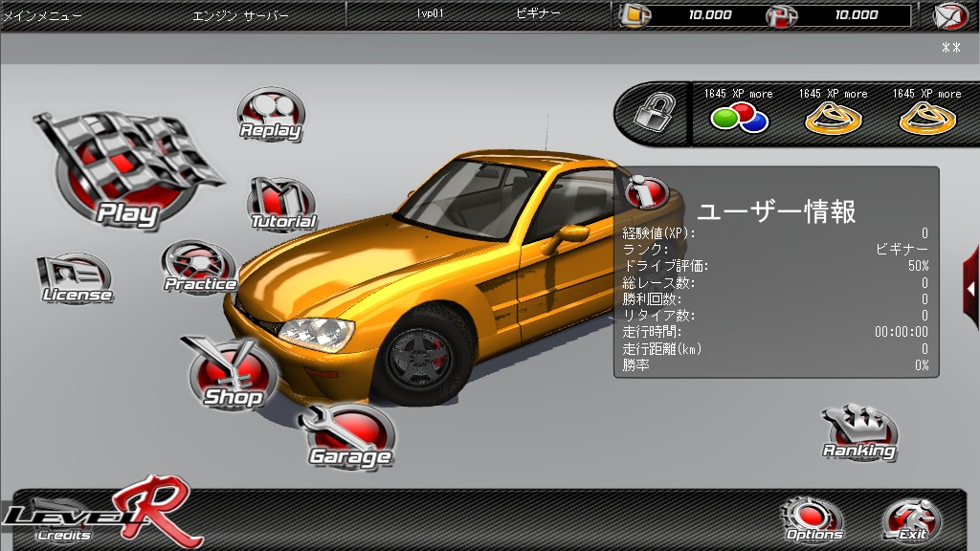Click the gold coin currency icon

click(635, 15)
